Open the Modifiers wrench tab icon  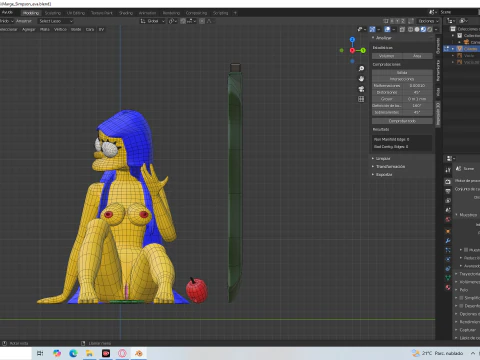(x=448, y=240)
